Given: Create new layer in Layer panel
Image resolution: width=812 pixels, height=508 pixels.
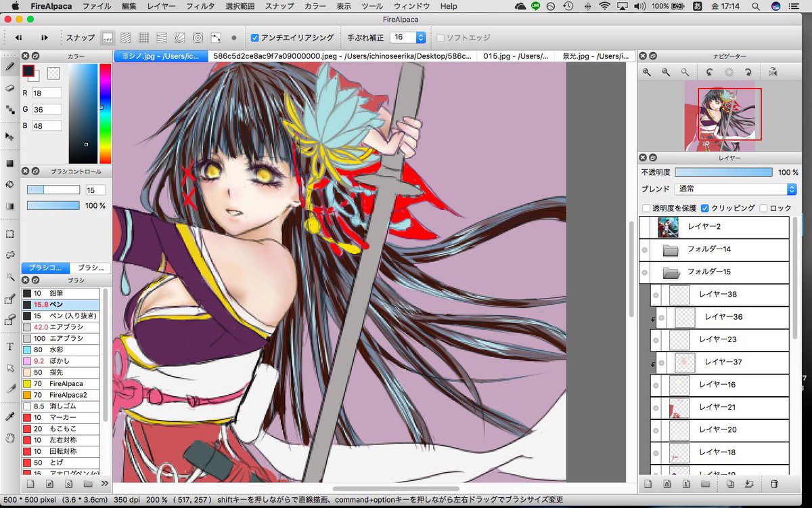Looking at the screenshot, I should 648,484.
